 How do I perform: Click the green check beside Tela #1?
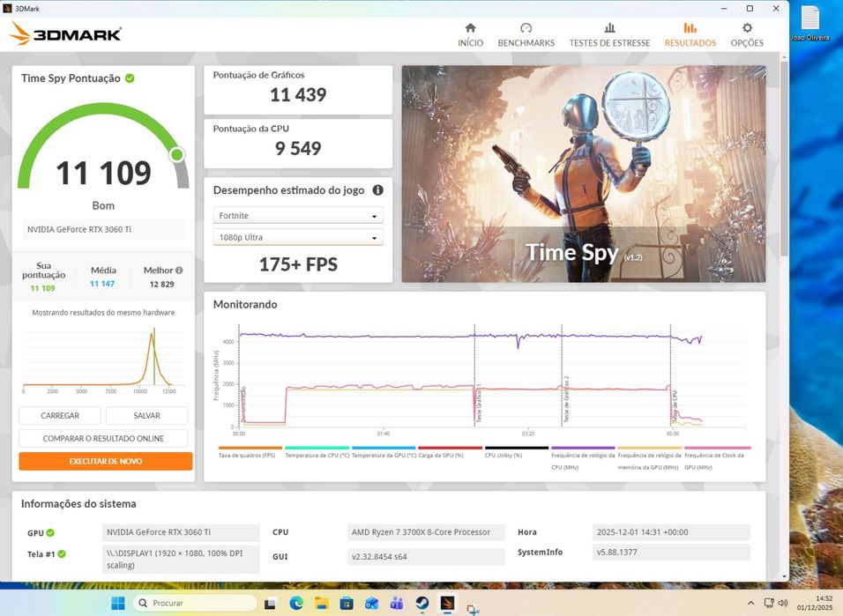[x=62, y=553]
